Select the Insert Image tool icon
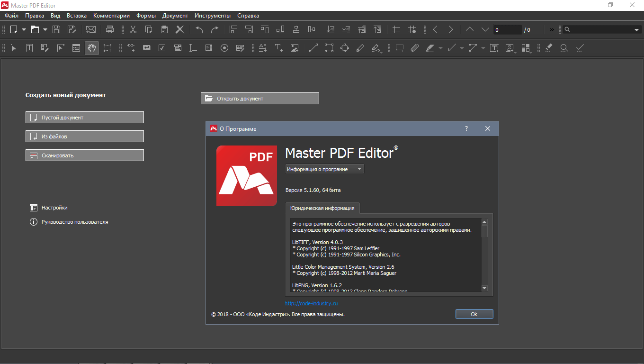 [295, 48]
